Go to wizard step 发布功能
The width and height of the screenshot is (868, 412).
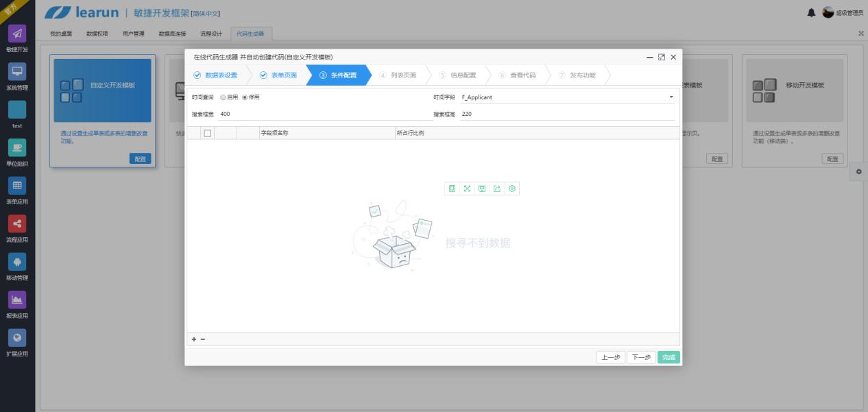577,75
